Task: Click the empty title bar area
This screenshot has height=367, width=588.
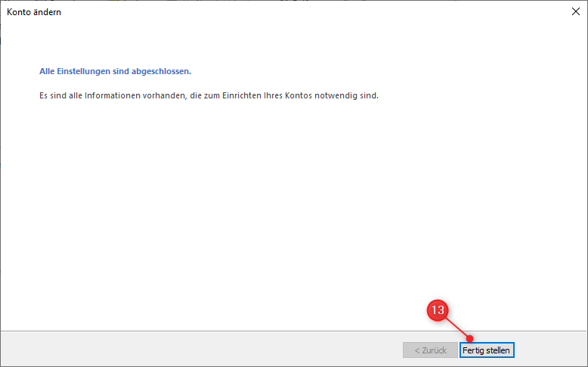Action: [x=302, y=11]
